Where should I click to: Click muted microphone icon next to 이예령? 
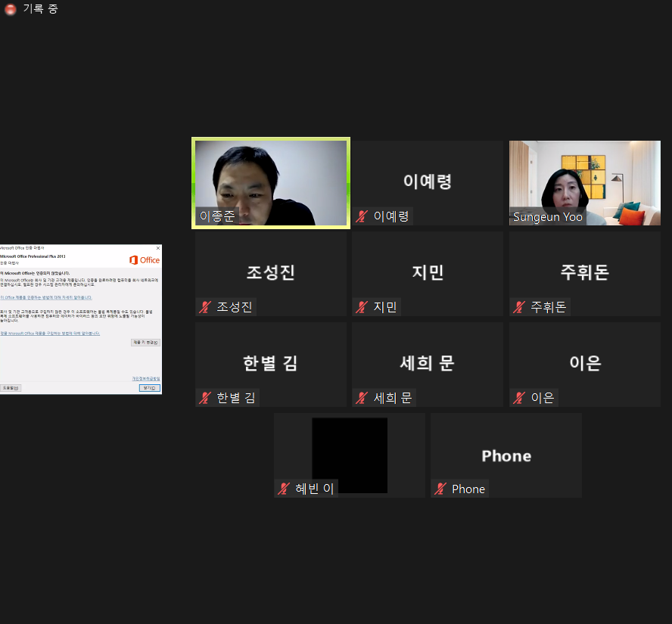pyautogui.click(x=361, y=216)
